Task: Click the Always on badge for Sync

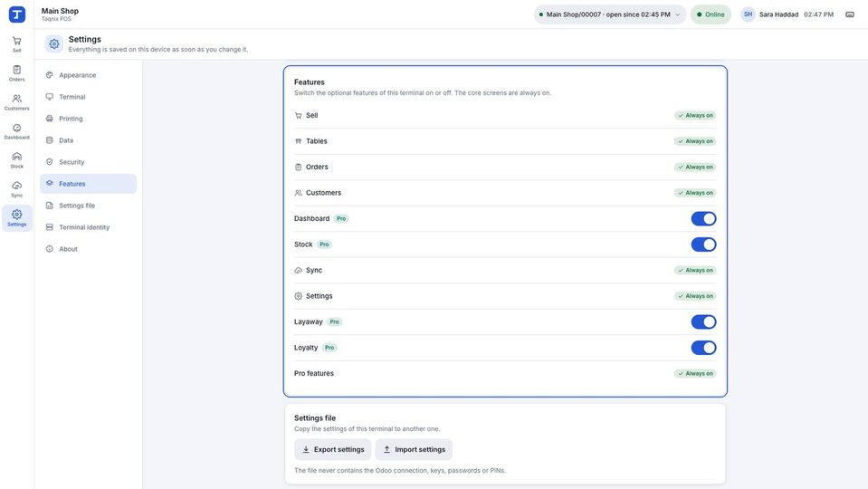Action: (695, 270)
